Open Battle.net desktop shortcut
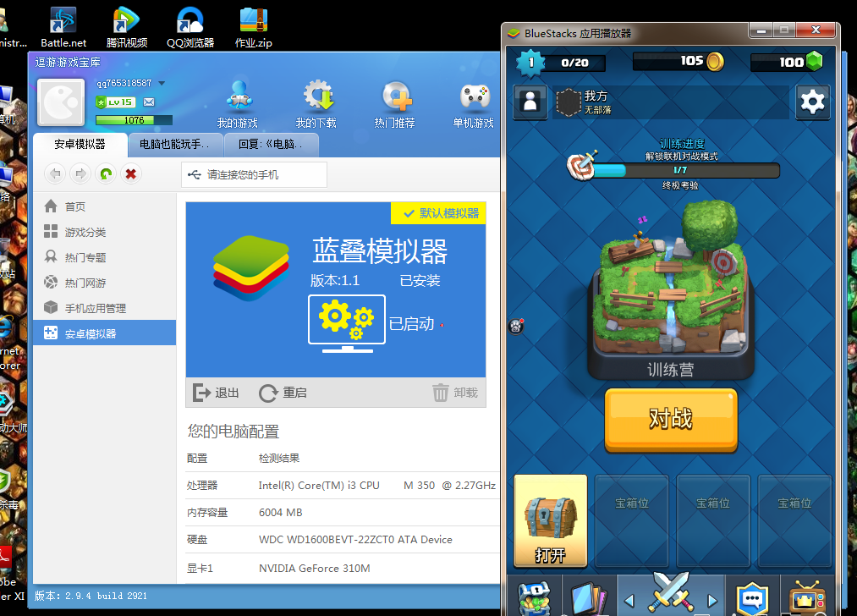Image resolution: width=857 pixels, height=616 pixels. 63,27
